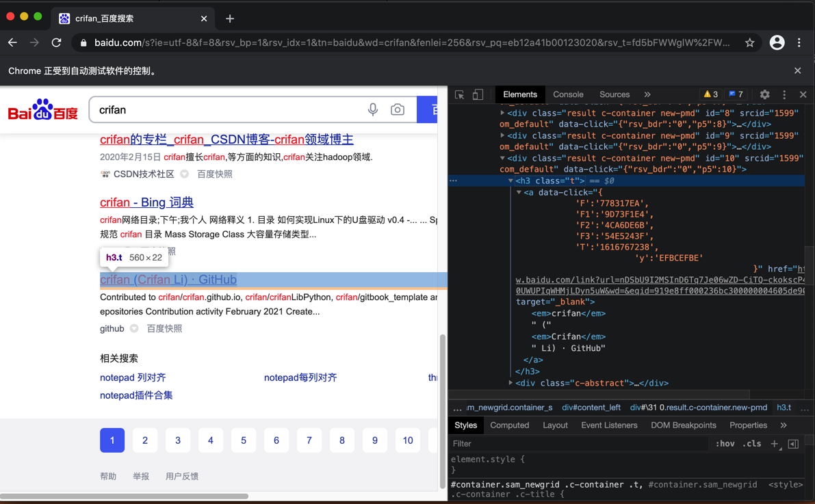Collapse the a data-click anchor node

[x=519, y=192]
